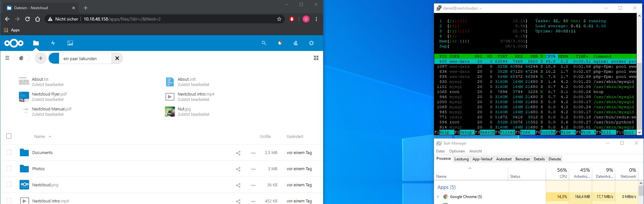Viewport: 644px width, 204px height.
Task: Tick the checkbox for Nextcloud intro.mp4 row
Action: coord(9,201)
